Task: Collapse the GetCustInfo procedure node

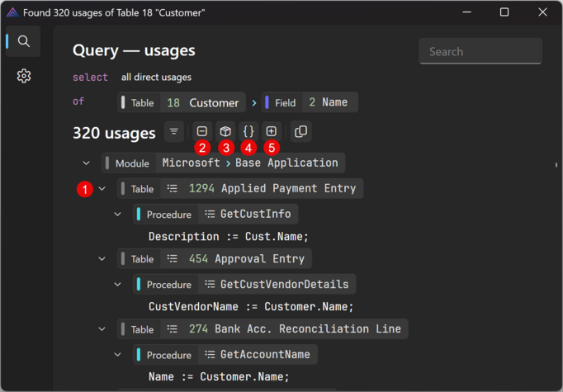Action: pyautogui.click(x=118, y=215)
